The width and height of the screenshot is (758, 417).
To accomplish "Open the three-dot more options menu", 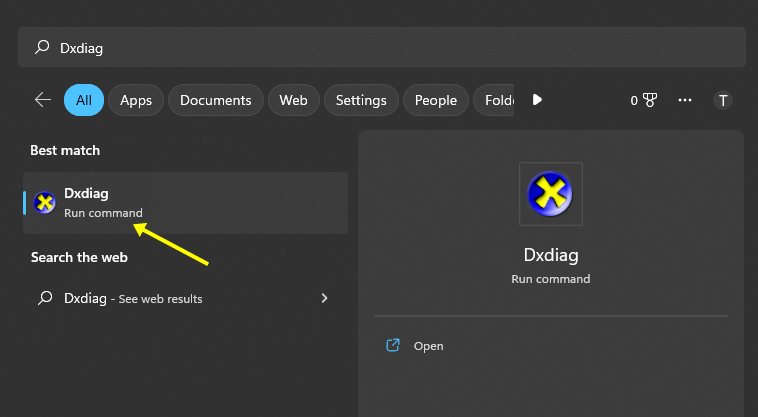I will click(x=685, y=100).
